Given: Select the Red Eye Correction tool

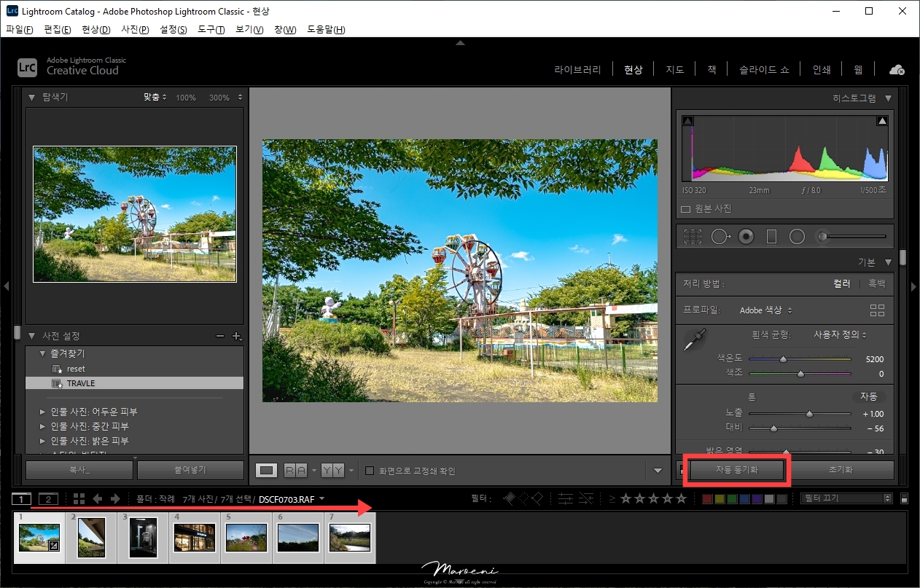Looking at the screenshot, I should [746, 236].
